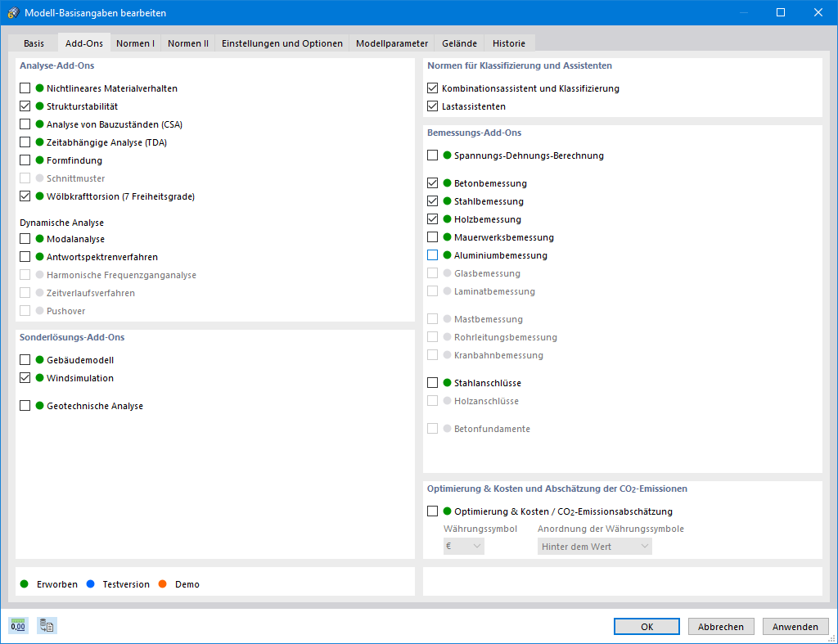
Task: Disable the Strukturstabilität add-on
Action: click(25, 106)
